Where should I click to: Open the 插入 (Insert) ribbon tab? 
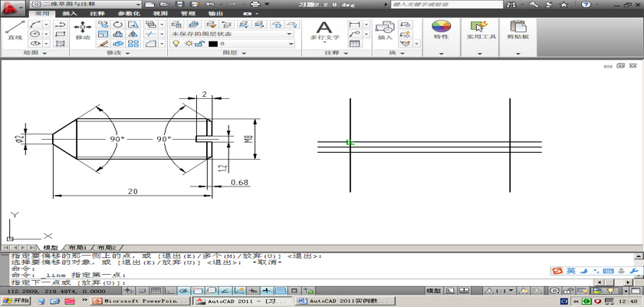70,13
